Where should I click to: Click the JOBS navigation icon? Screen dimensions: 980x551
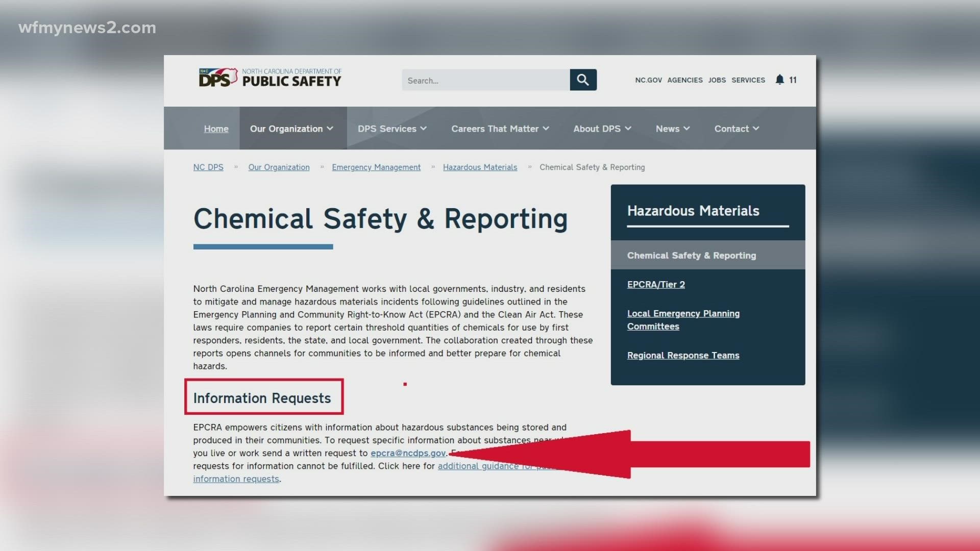tap(717, 80)
